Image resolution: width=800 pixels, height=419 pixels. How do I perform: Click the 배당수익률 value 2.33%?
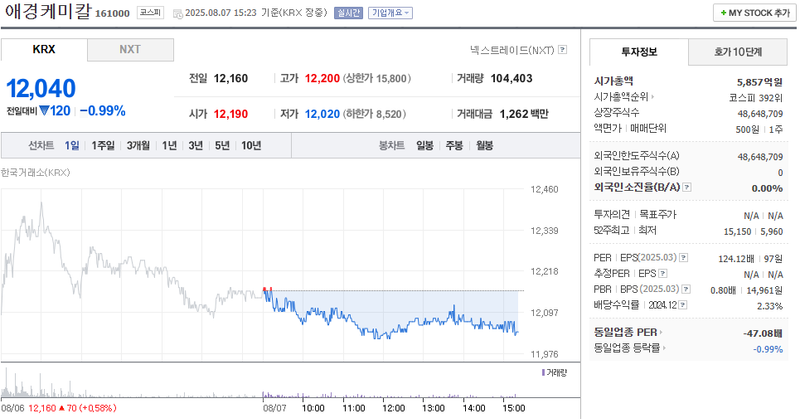(770, 306)
